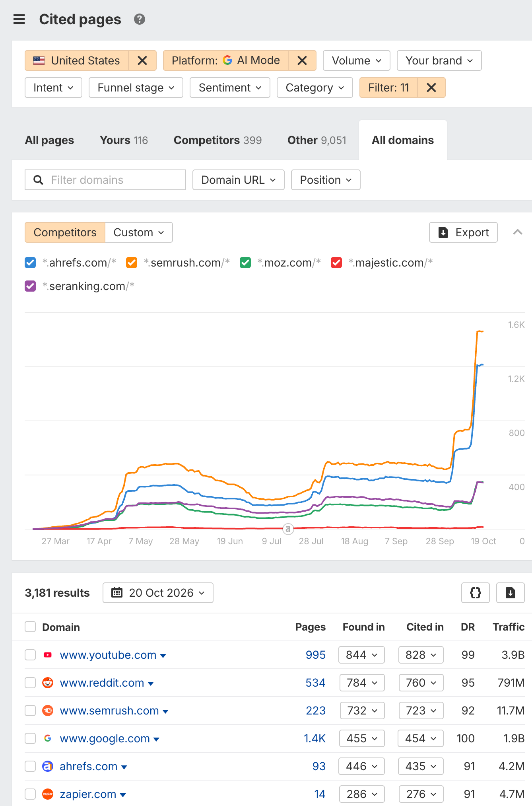Toggle the semrush.com chart series checkbox

(x=132, y=263)
